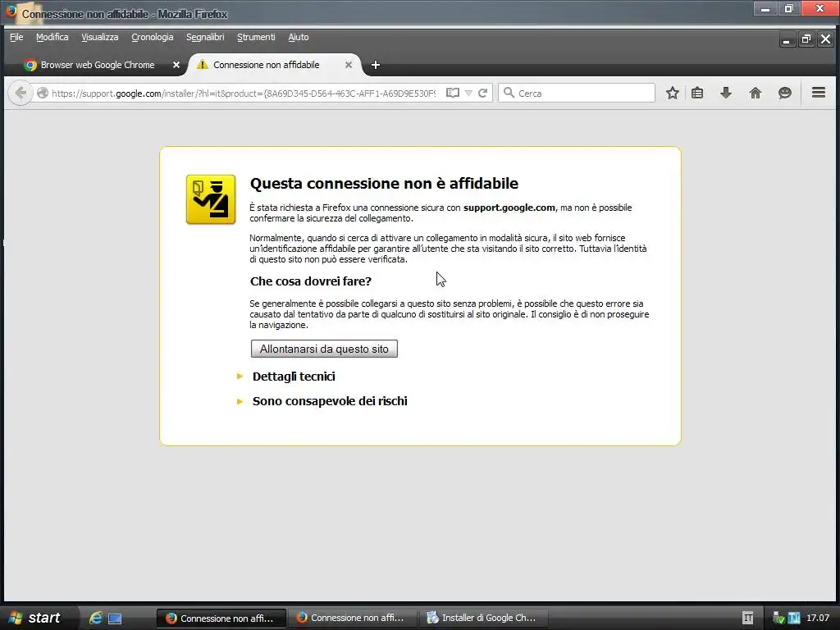Screen dimensions: 840x630
Task: Click the Che cosa dovrei fare? heading
Action: [x=311, y=281]
